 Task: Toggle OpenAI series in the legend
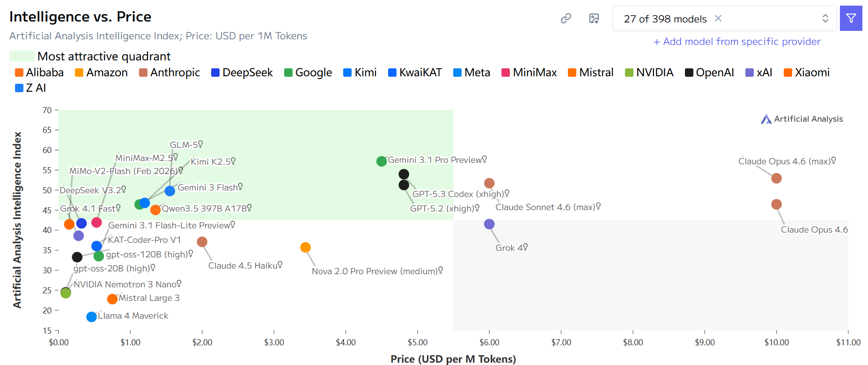(709, 73)
